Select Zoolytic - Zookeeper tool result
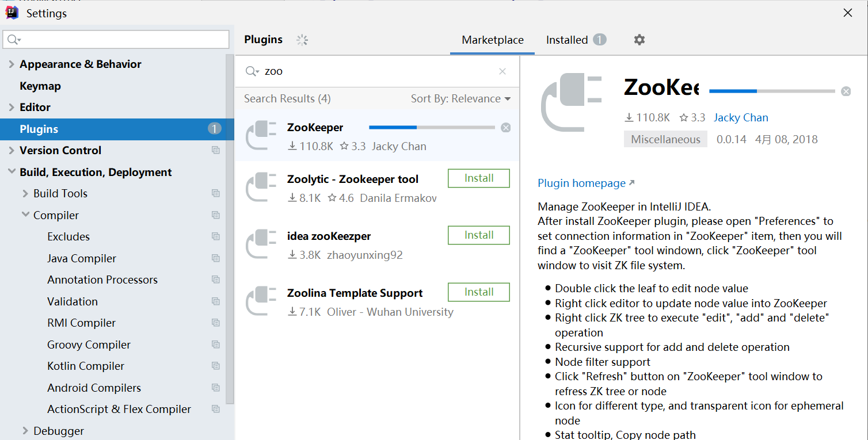 click(378, 188)
